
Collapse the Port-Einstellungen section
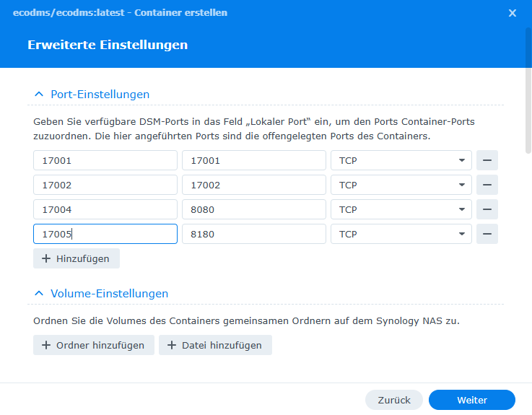click(x=39, y=95)
